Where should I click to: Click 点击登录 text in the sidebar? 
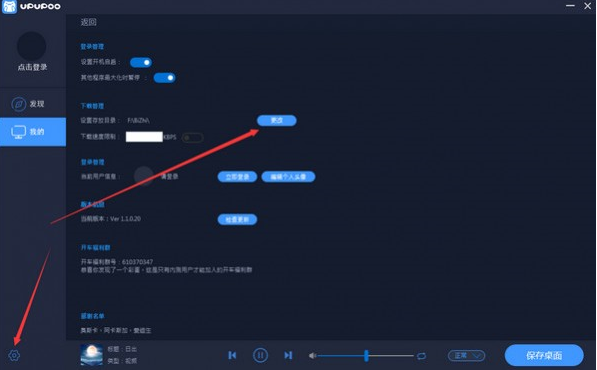32,67
